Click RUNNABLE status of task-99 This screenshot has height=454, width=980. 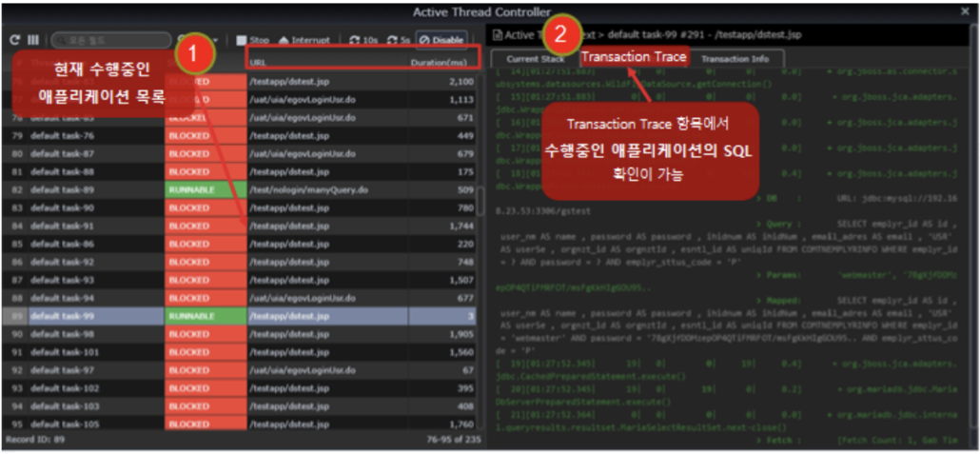206,316
